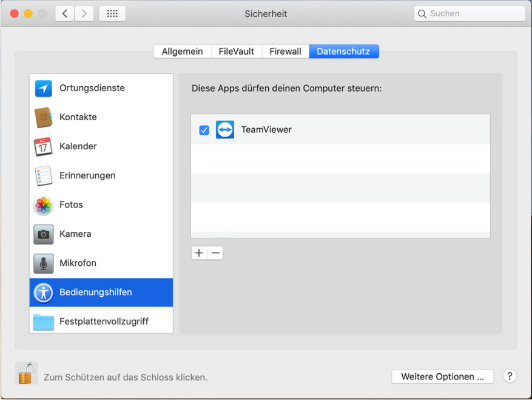The image size is (532, 400).
Task: Add an app with the plus button
Action: coord(199,253)
